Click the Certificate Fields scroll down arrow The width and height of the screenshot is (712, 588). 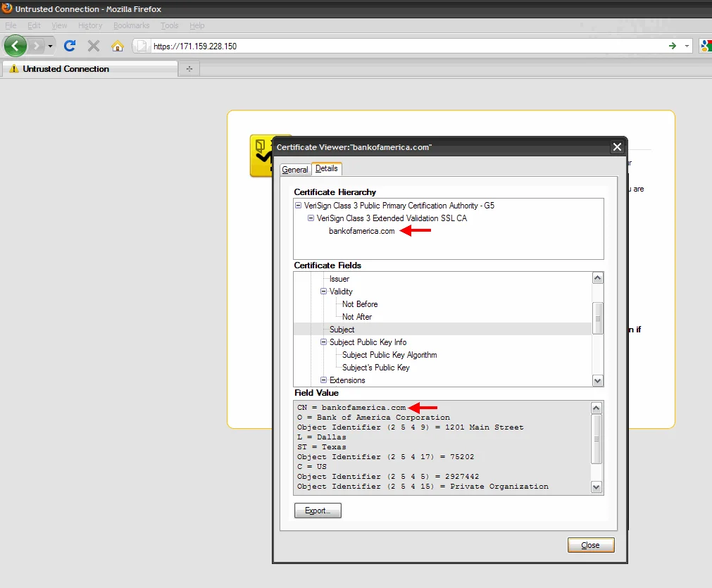pyautogui.click(x=598, y=381)
